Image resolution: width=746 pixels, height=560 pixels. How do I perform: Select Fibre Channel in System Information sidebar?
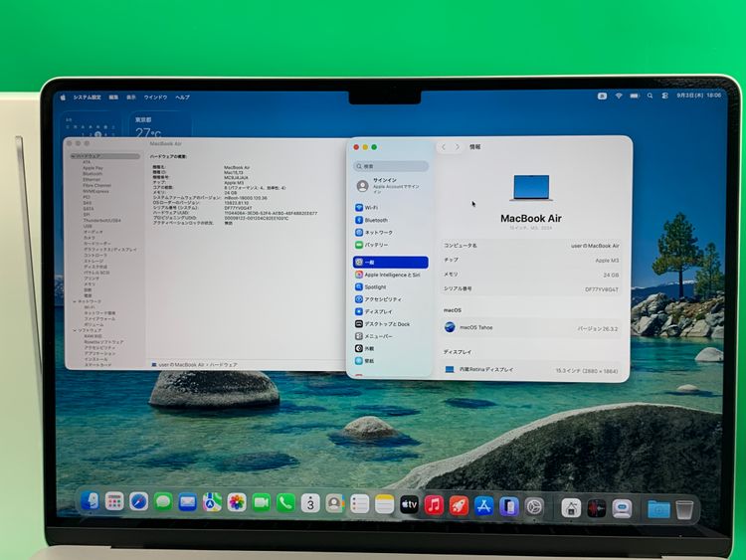(96, 186)
